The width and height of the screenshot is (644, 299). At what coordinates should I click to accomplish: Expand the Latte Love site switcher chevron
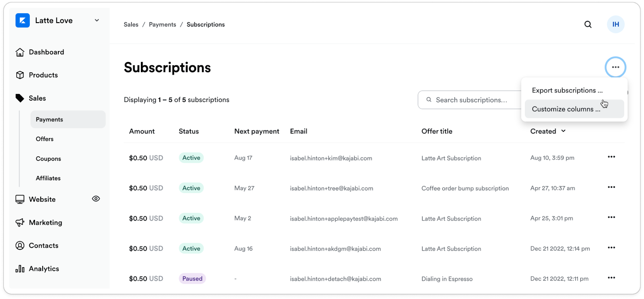tap(97, 21)
